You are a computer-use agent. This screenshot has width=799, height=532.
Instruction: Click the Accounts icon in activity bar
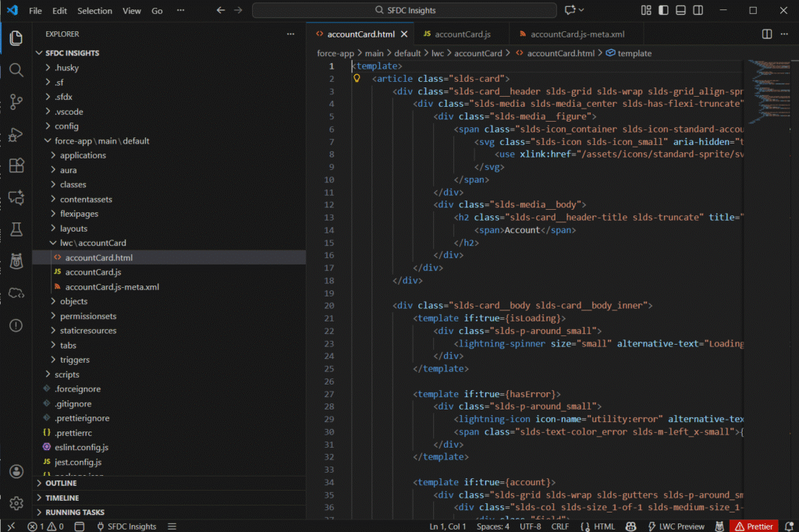pos(16,471)
